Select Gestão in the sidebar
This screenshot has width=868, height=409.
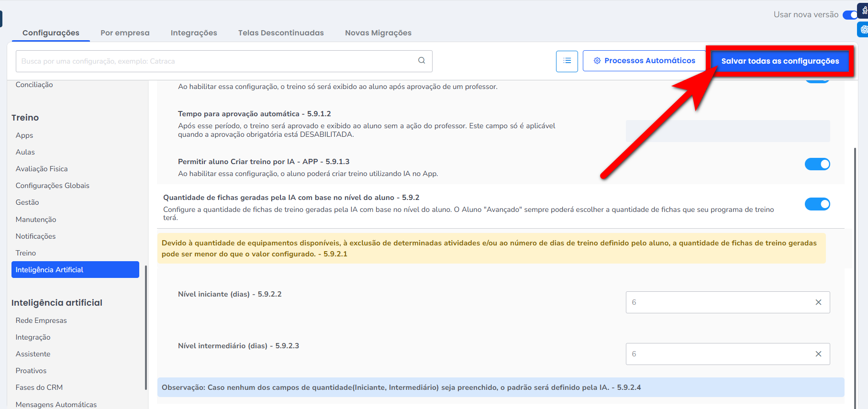tap(27, 202)
